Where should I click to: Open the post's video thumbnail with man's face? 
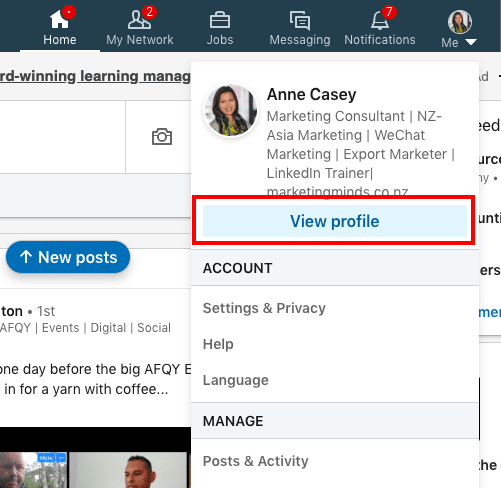pos(129,470)
